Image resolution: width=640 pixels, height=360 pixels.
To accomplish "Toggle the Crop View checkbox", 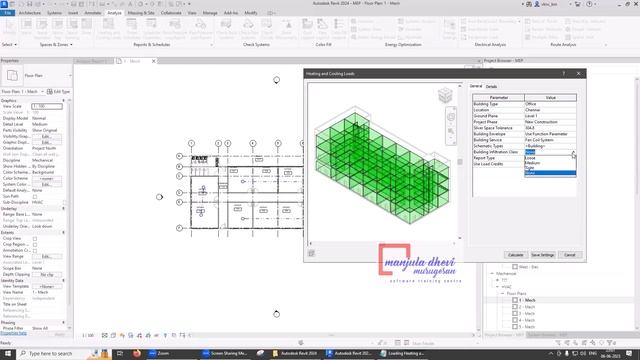I will tap(35, 238).
